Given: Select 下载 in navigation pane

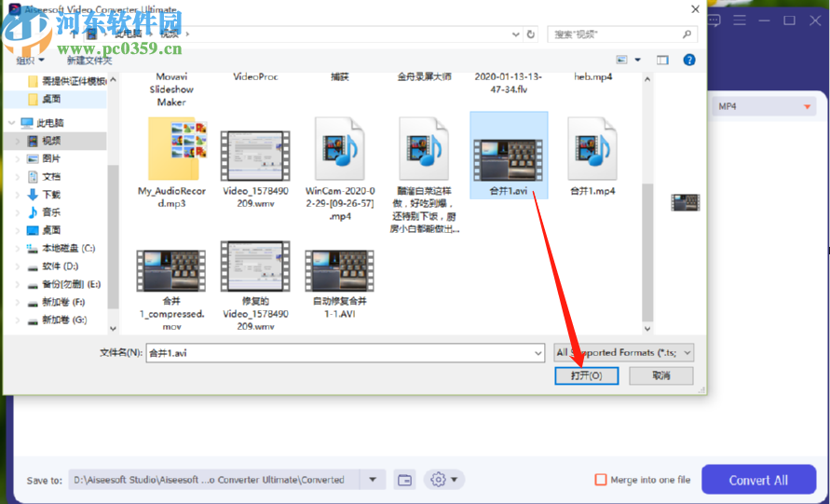Looking at the screenshot, I should pyautogui.click(x=51, y=195).
